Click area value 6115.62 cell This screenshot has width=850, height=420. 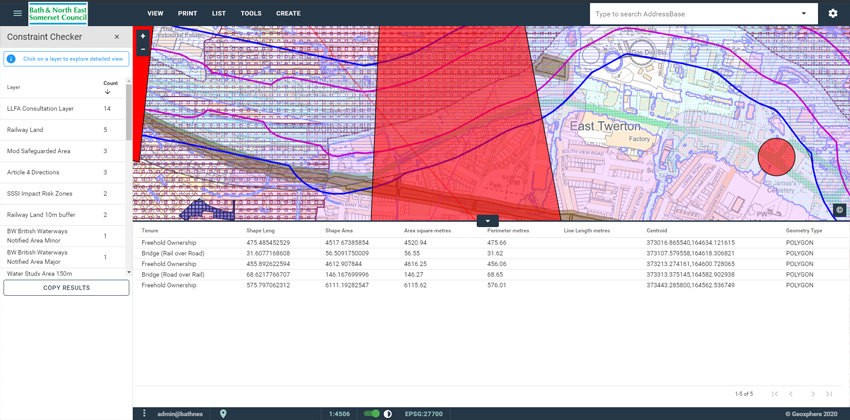pos(415,285)
